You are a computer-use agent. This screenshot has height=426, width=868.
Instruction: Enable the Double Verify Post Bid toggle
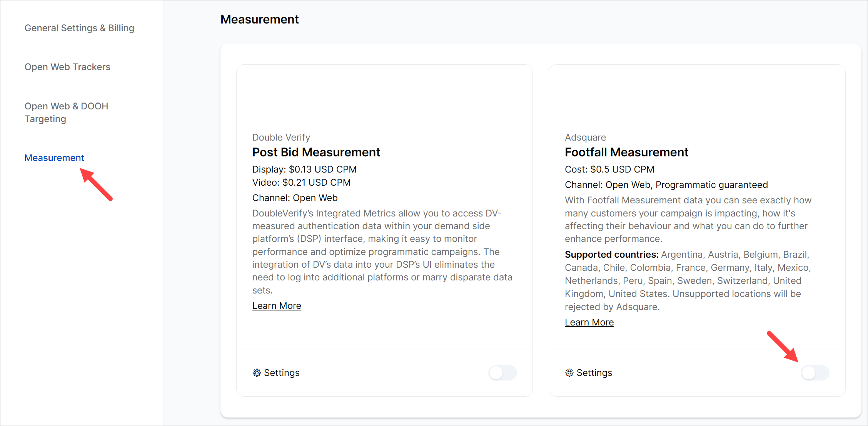pos(502,372)
